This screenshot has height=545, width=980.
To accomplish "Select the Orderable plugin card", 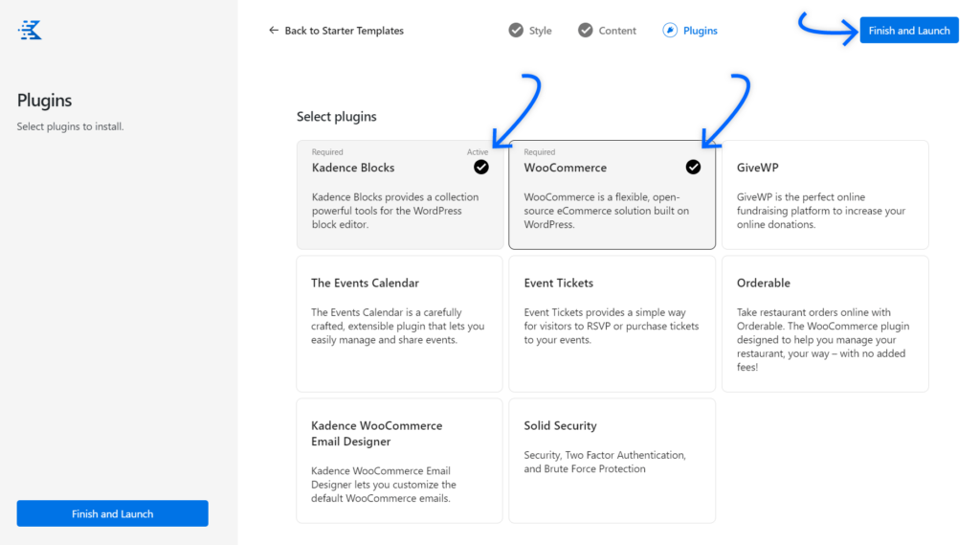I will click(825, 324).
